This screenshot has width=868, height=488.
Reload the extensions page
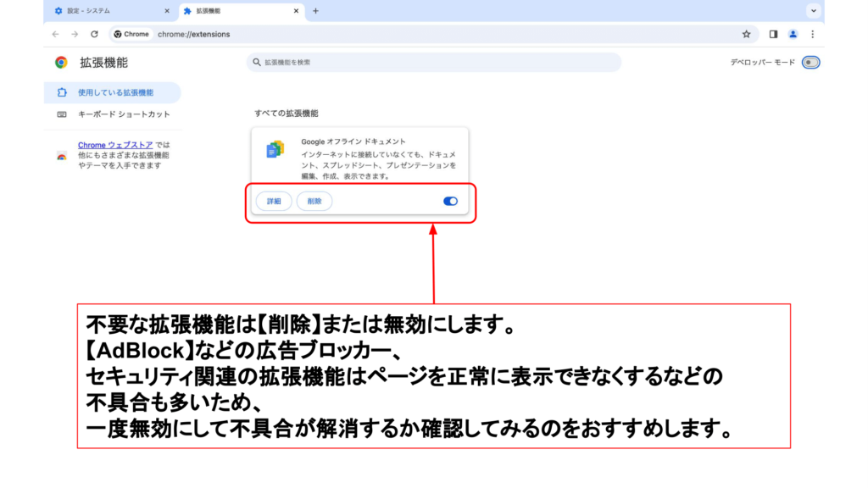click(94, 34)
